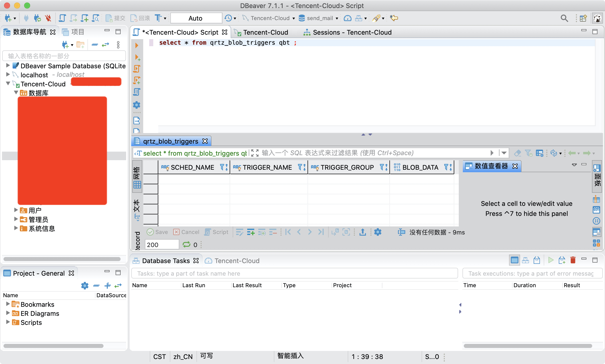Expand the Bookmarks folder
The image size is (605, 364).
tap(8, 304)
